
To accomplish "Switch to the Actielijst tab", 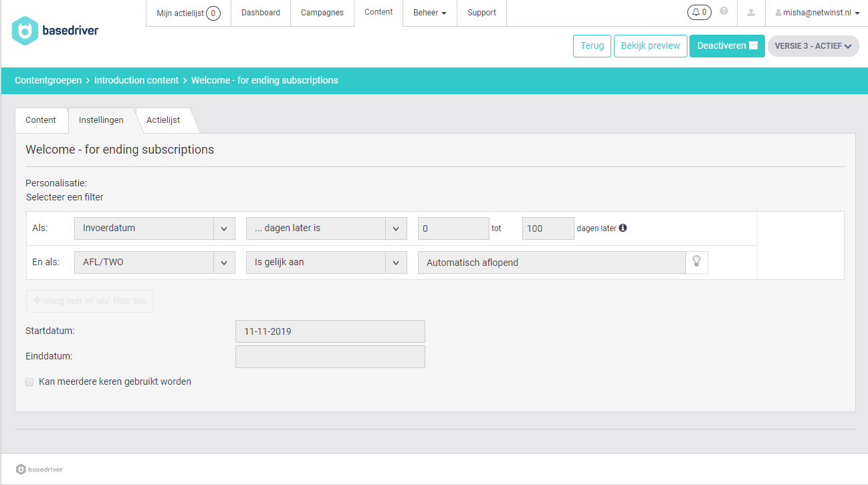I will pyautogui.click(x=163, y=120).
